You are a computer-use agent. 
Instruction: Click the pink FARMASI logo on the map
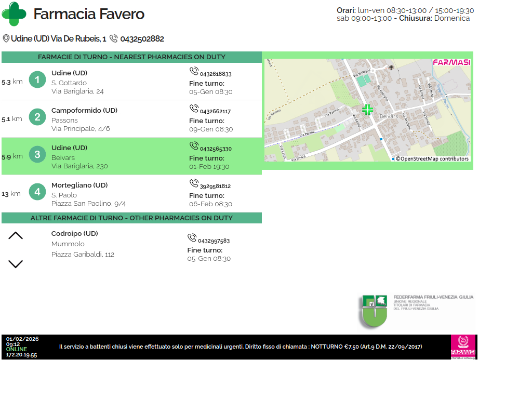tap(451, 62)
